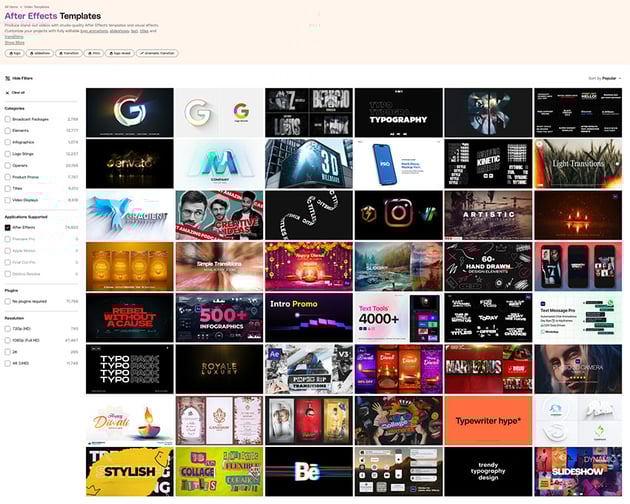Open the Intro Promo template thumbnail
This screenshot has height=504, width=630.
point(309,318)
